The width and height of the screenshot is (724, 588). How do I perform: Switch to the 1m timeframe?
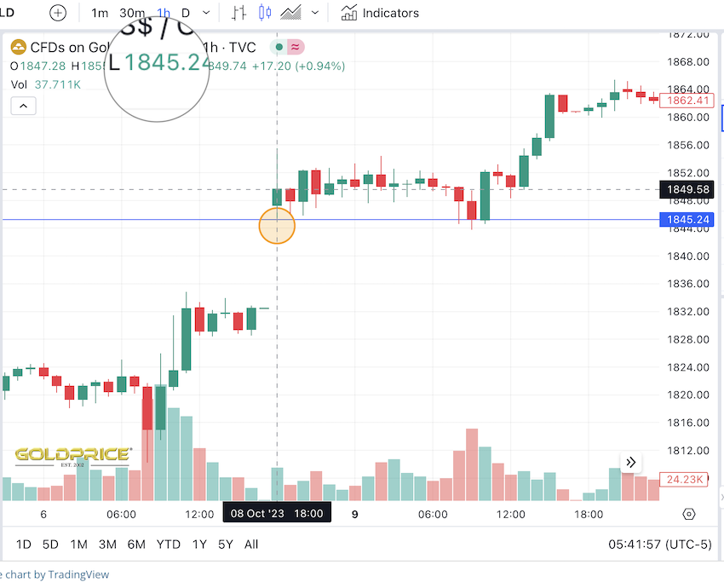(x=100, y=13)
